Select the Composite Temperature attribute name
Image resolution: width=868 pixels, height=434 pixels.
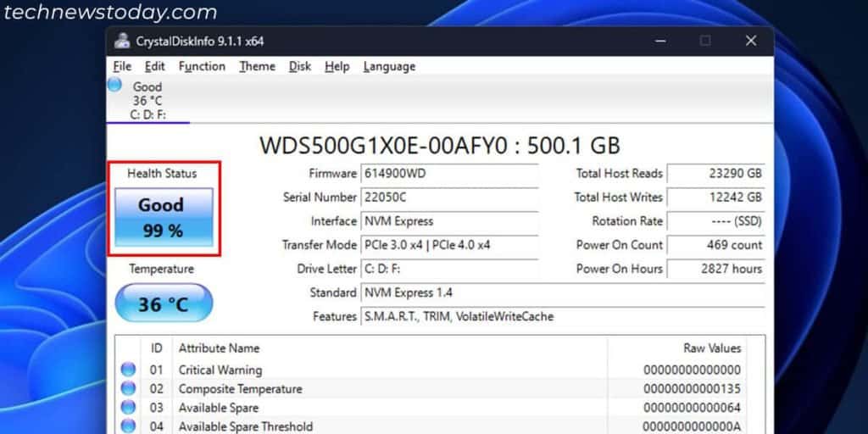pyautogui.click(x=240, y=388)
